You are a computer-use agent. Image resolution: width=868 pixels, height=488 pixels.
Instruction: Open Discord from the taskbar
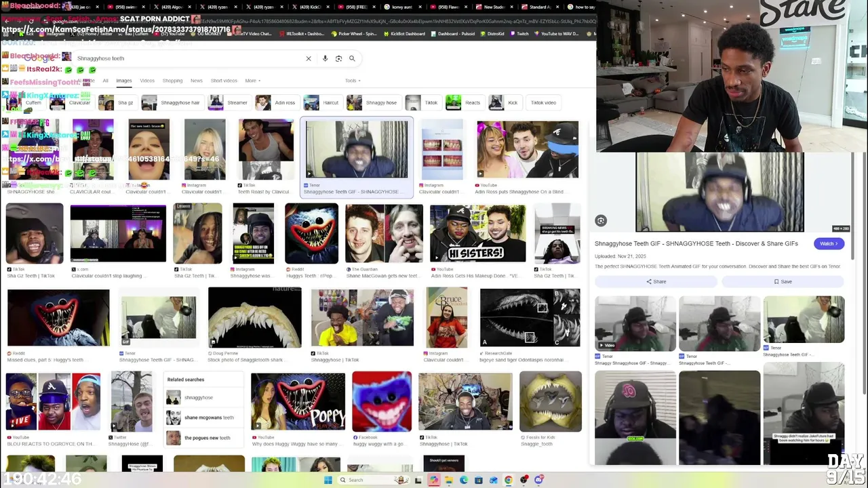pos(538,480)
